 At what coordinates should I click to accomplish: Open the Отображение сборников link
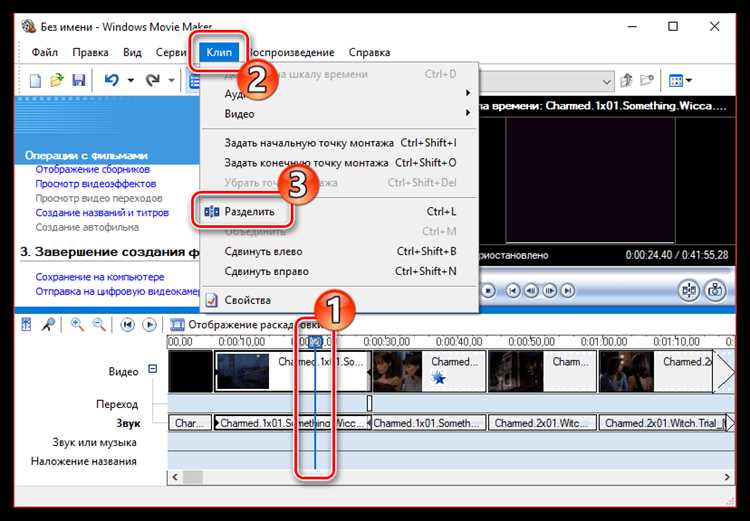(x=92, y=169)
